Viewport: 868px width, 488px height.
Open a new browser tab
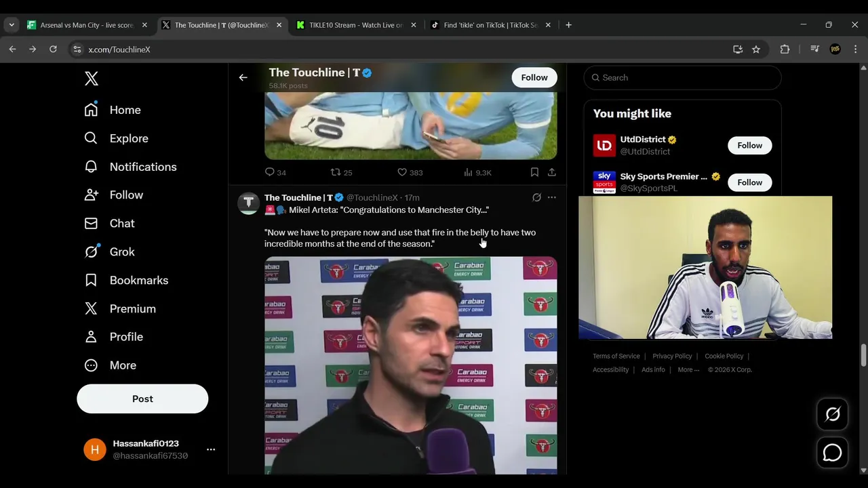(x=568, y=25)
